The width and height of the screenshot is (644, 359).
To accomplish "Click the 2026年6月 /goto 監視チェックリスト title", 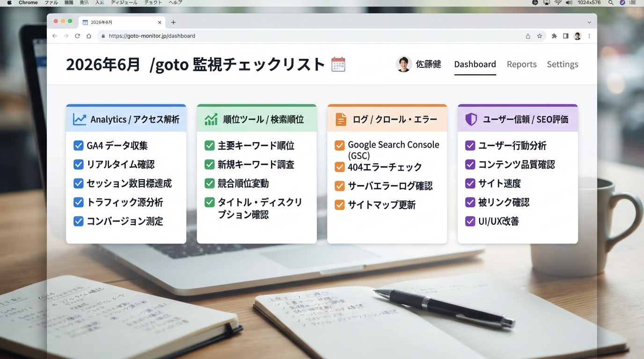I will (x=195, y=65).
